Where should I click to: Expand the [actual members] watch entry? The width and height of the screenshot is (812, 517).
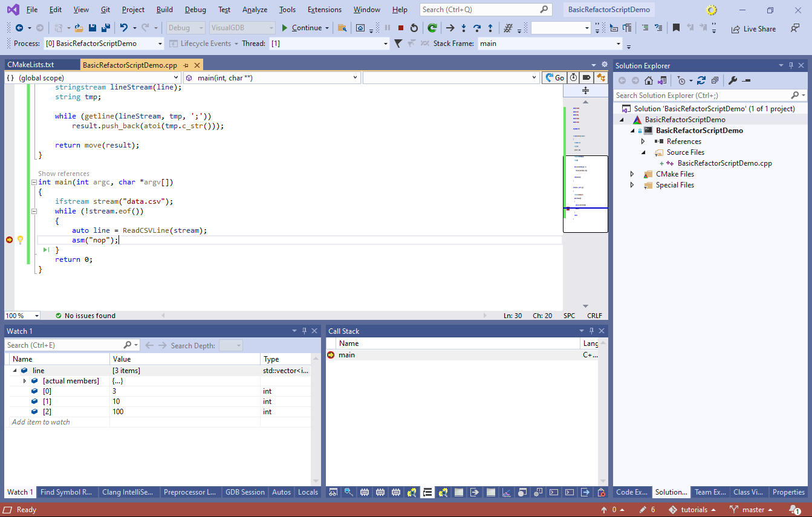click(25, 381)
